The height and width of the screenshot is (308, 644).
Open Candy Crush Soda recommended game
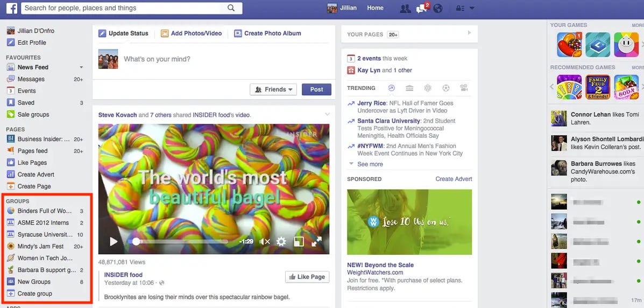[626, 87]
